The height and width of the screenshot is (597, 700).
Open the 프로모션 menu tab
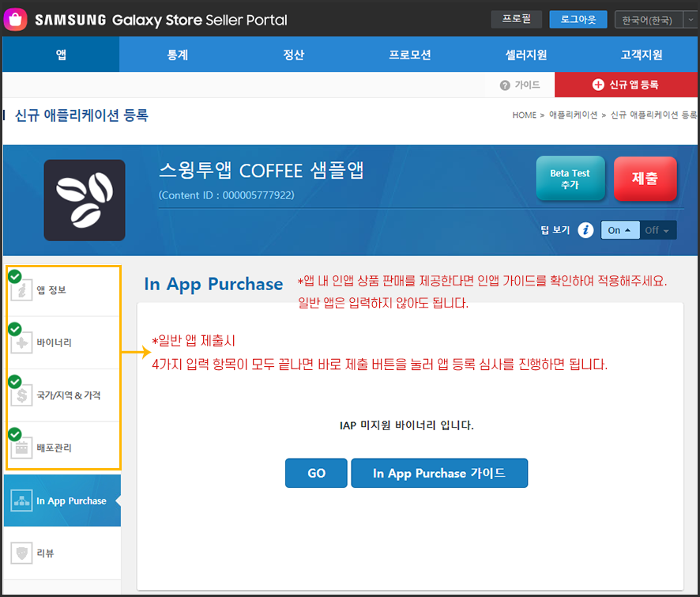tap(410, 55)
